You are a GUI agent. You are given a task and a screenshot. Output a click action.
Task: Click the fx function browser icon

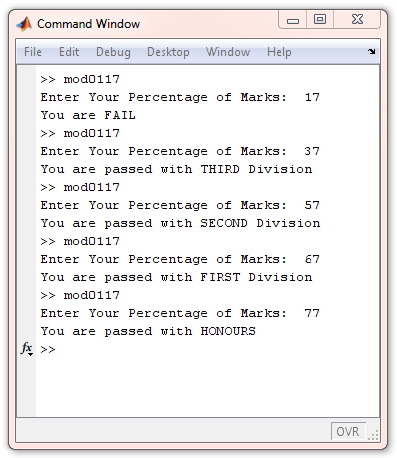(x=26, y=348)
